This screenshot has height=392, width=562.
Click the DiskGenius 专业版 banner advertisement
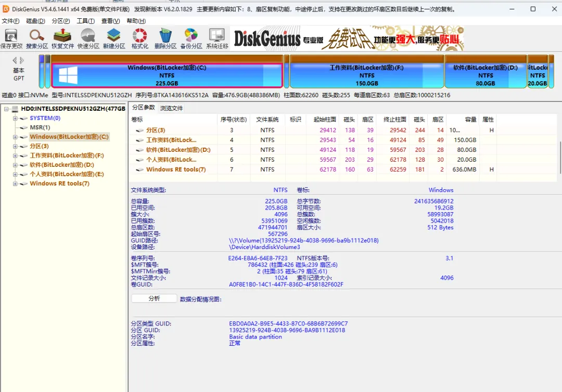click(x=347, y=38)
